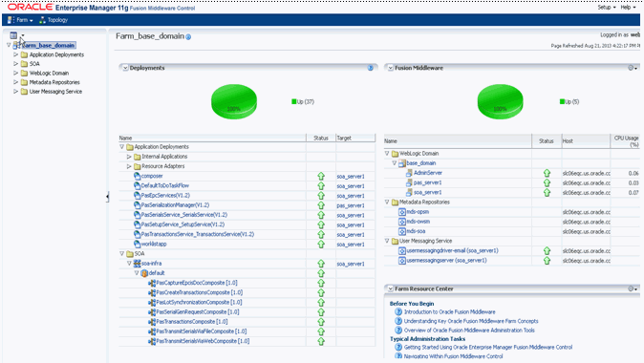
Task: Open the pas_server1 server link
Action: point(427,182)
